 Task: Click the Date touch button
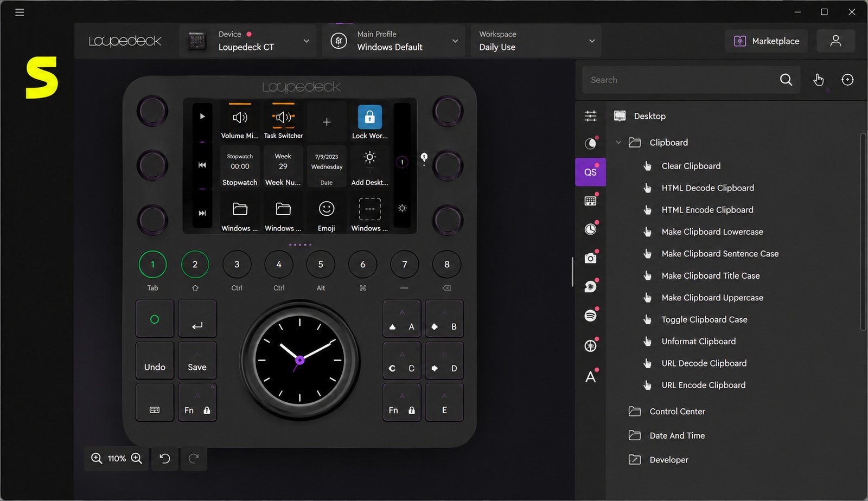click(x=327, y=168)
